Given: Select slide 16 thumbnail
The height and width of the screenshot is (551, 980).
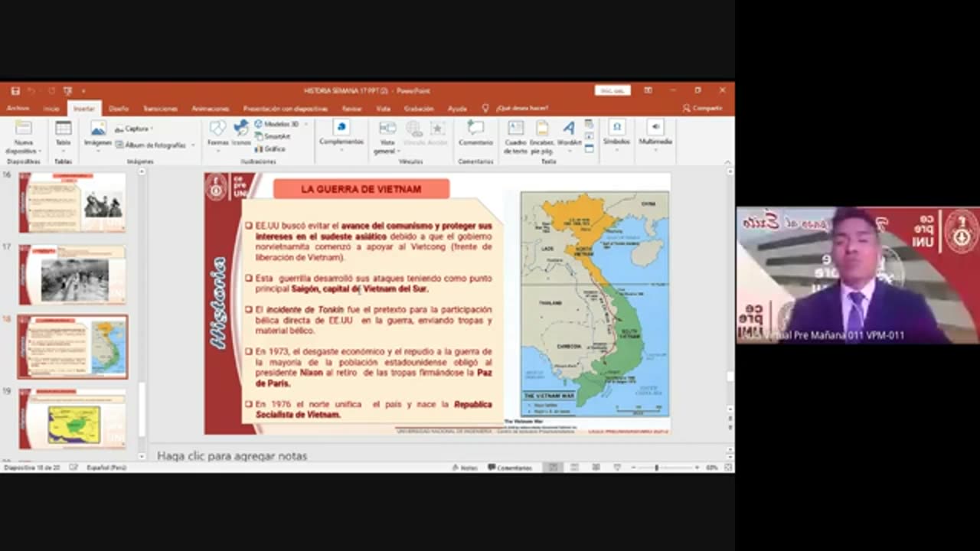Looking at the screenshot, I should click(x=73, y=203).
